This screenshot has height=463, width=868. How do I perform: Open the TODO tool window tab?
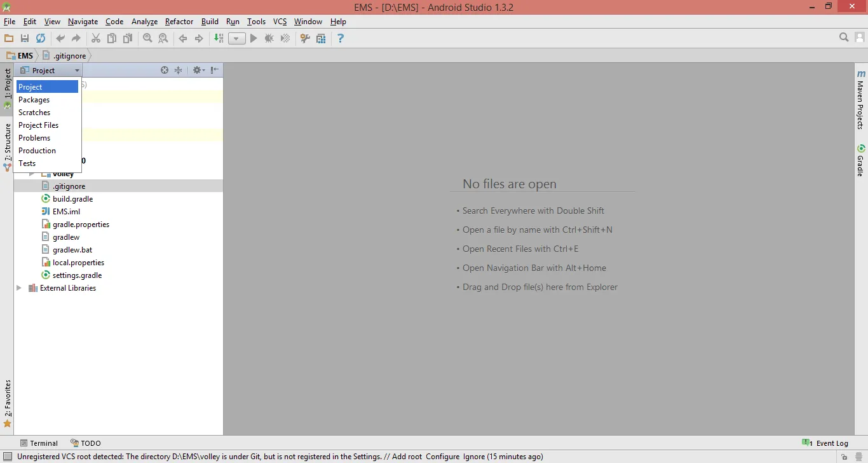[86, 443]
